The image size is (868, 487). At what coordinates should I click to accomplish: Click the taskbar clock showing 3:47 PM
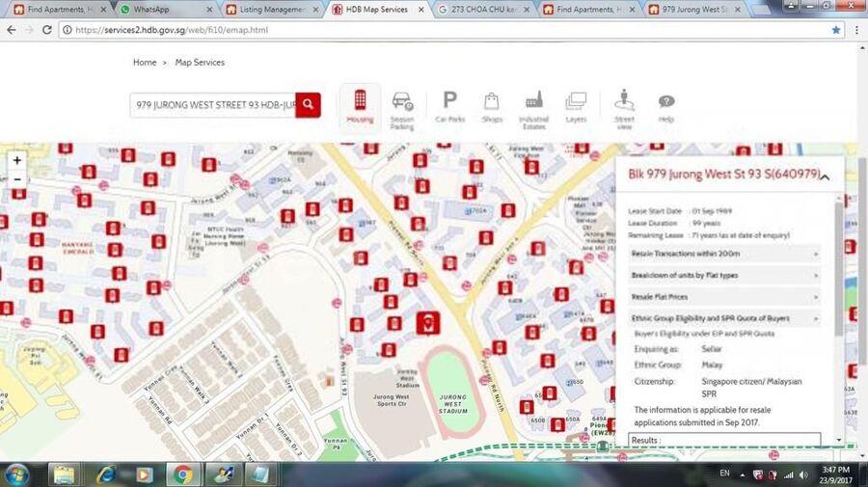coord(835,474)
